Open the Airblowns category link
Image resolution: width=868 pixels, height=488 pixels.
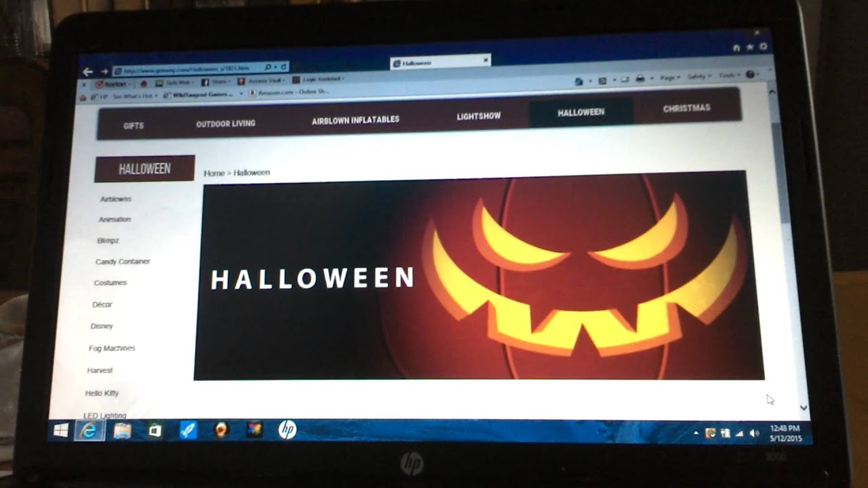click(x=116, y=199)
